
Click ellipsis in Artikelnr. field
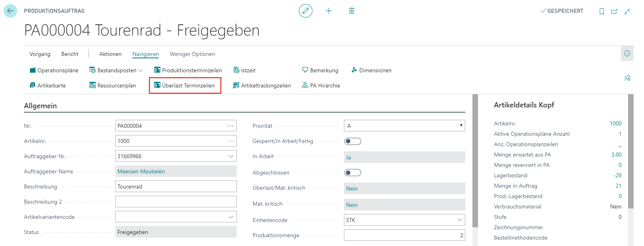tap(231, 141)
